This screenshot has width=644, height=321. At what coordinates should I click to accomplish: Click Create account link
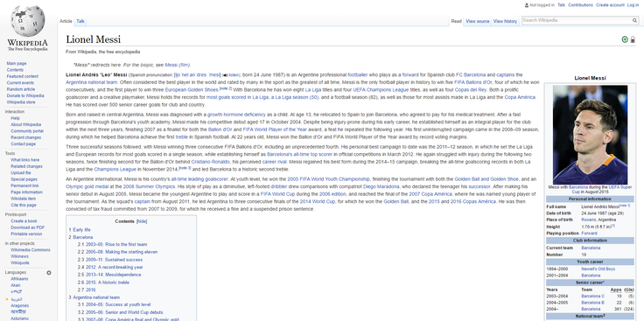pos(610,5)
